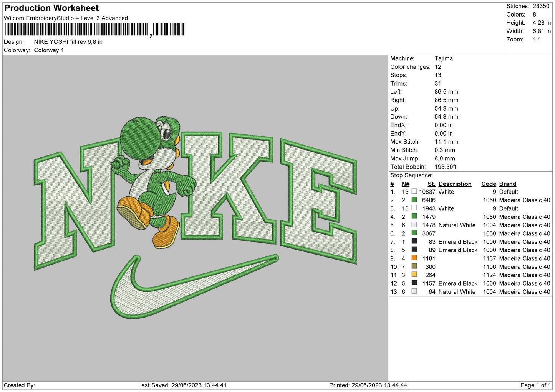Click the black swatch in stop row 8
Image resolution: width=555 pixels, height=392 pixels.
click(414, 250)
